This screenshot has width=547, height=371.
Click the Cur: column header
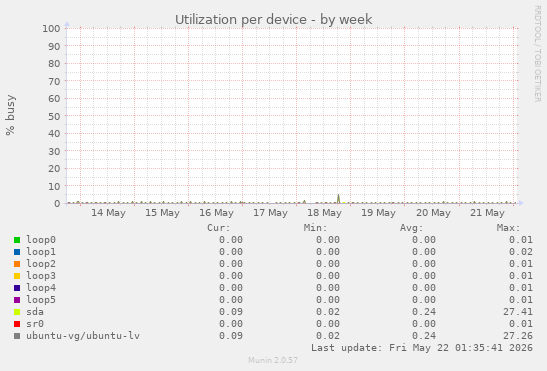click(219, 228)
